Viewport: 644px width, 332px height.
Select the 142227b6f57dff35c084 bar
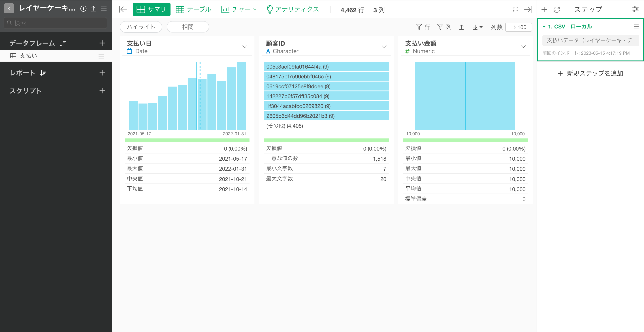326,96
